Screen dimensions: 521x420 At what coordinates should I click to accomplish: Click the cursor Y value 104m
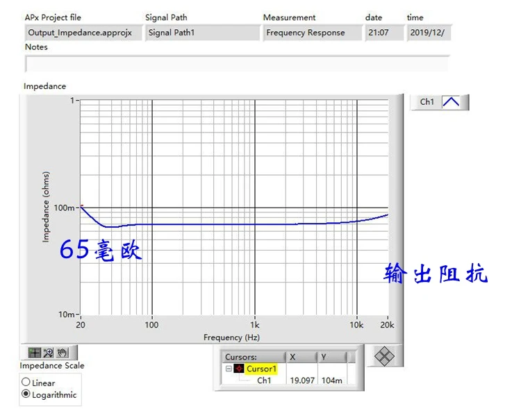pos(331,380)
